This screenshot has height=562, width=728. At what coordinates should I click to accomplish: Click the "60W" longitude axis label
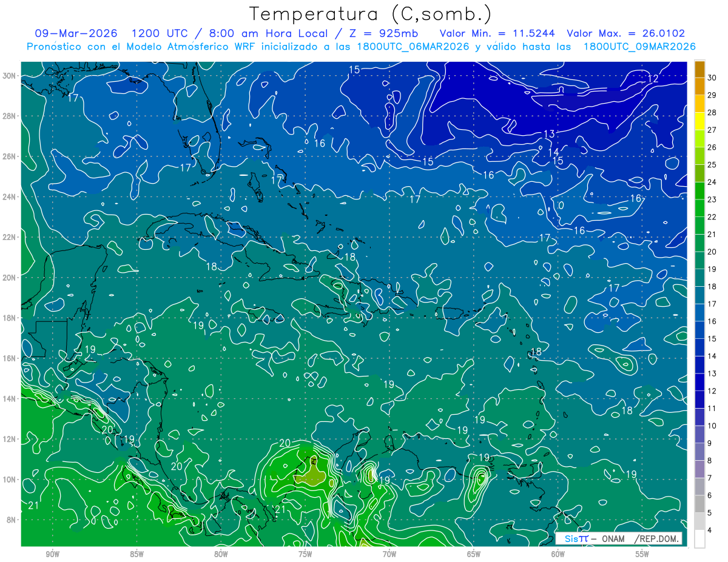tap(558, 554)
